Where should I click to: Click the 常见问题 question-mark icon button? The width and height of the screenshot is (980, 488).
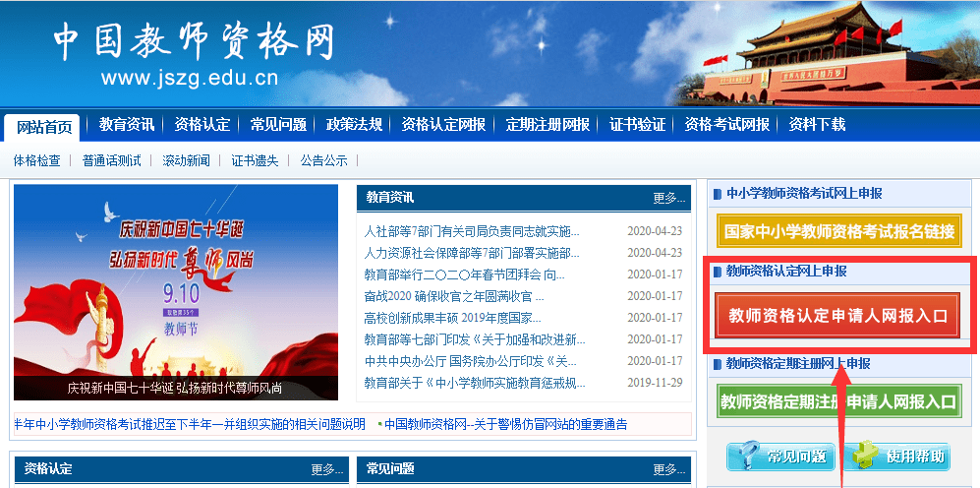pos(780,457)
